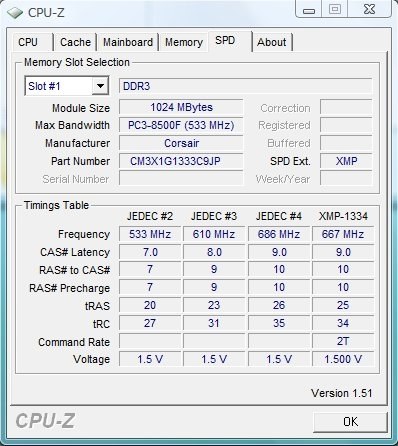The image size is (398, 446).
Task: Open the Cache tab
Action: (75, 42)
